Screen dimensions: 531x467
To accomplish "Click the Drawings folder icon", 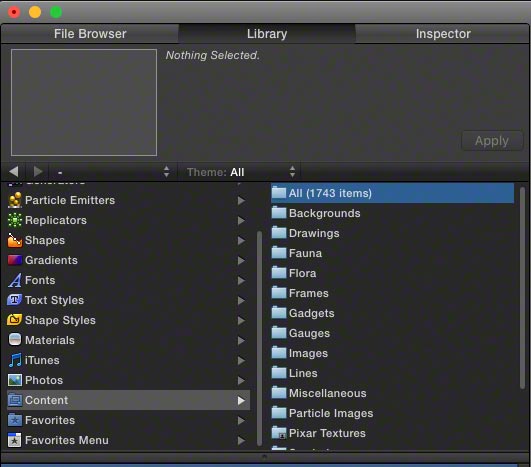I will 279,233.
